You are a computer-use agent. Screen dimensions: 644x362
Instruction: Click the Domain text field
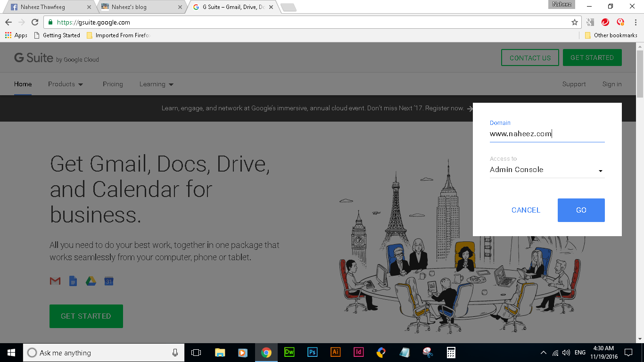pos(547,134)
